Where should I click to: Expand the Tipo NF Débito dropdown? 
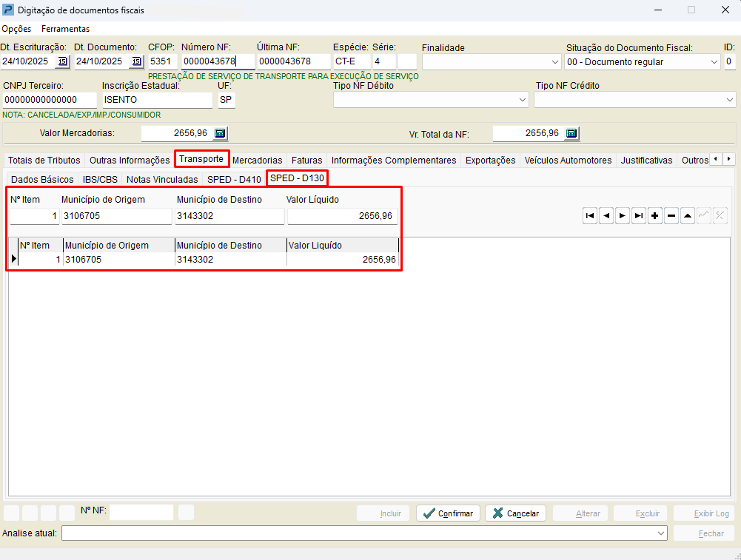pyautogui.click(x=523, y=100)
